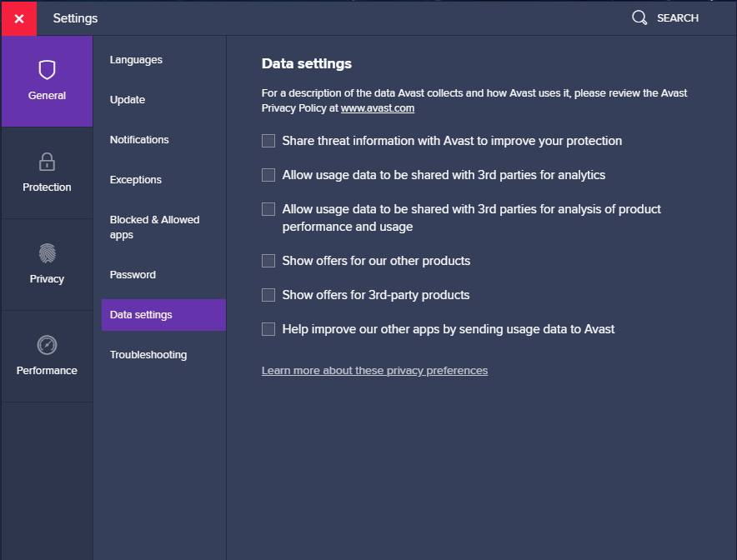This screenshot has width=737, height=560.
Task: Click the Protection padlock icon
Action: pyautogui.click(x=47, y=162)
